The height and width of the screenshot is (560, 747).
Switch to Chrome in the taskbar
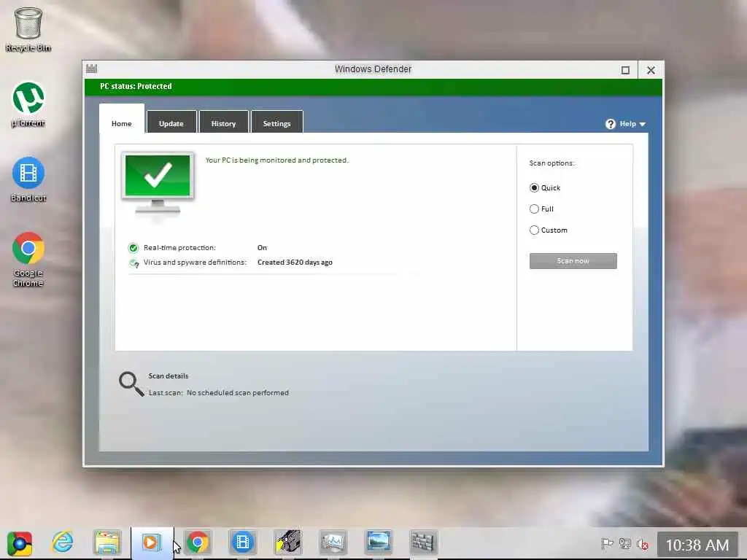tap(197, 542)
